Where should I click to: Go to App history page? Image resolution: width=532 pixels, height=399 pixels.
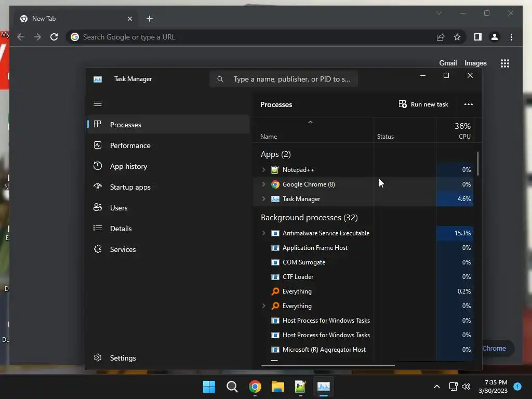pos(169,166)
